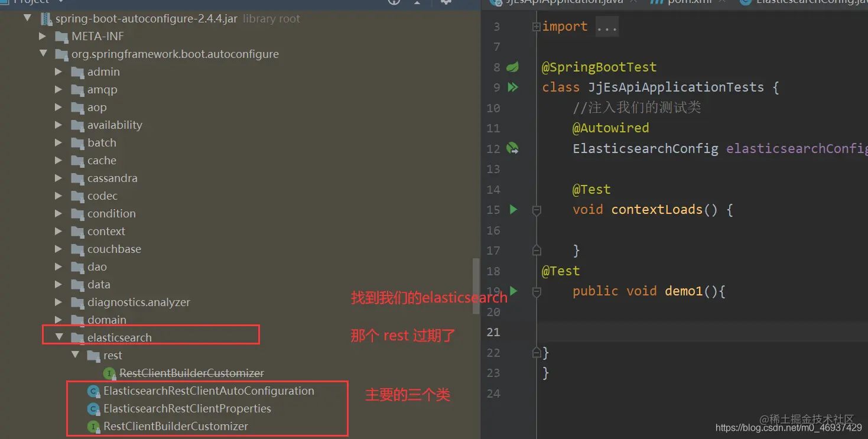868x439 pixels.
Task: Click the dao package folder icon
Action: click(77, 267)
